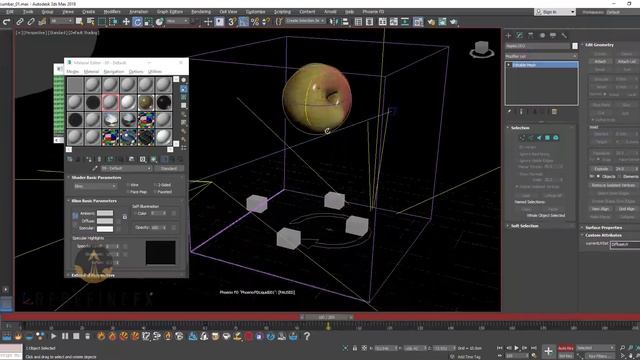Toggle Self-Illumination Color checkbox
The height and width of the screenshot is (360, 640).
click(x=136, y=213)
